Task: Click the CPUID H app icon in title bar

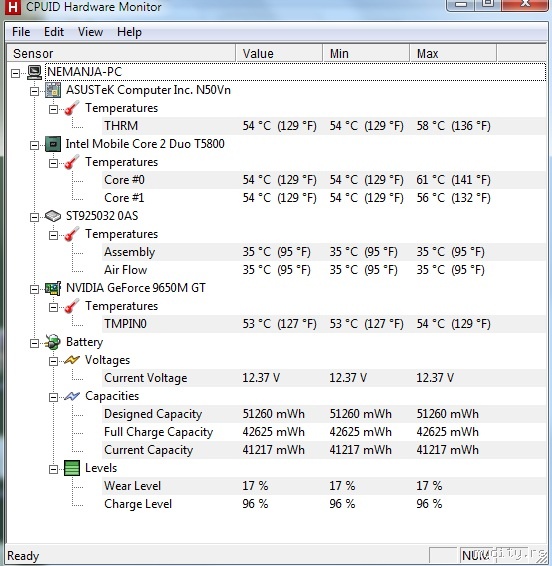Action: pos(13,7)
